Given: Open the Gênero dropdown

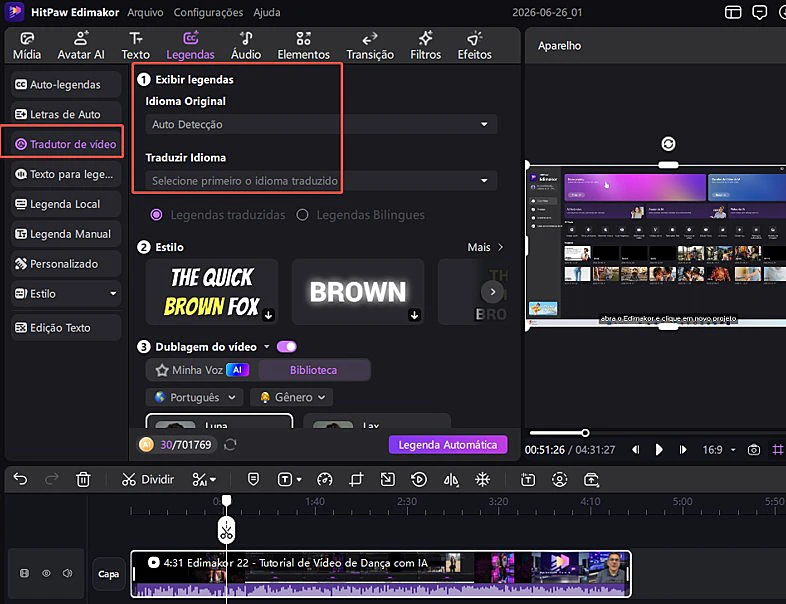Looking at the screenshot, I should point(292,397).
